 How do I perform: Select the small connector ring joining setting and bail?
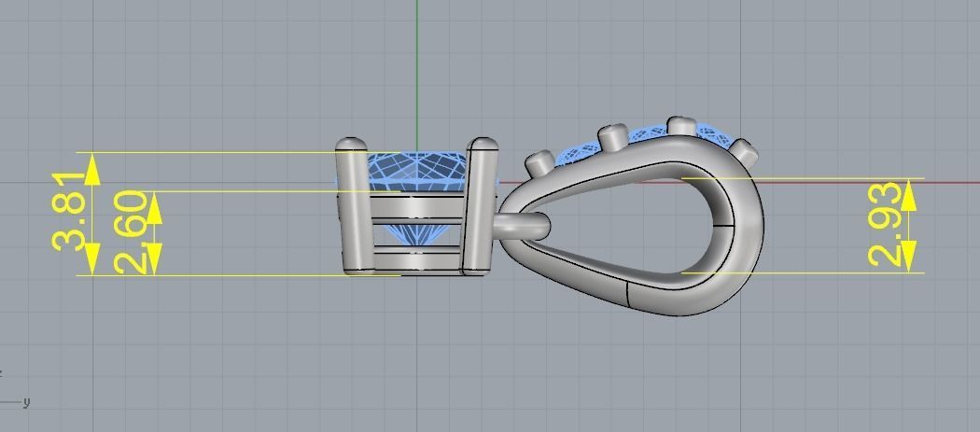(x=523, y=225)
